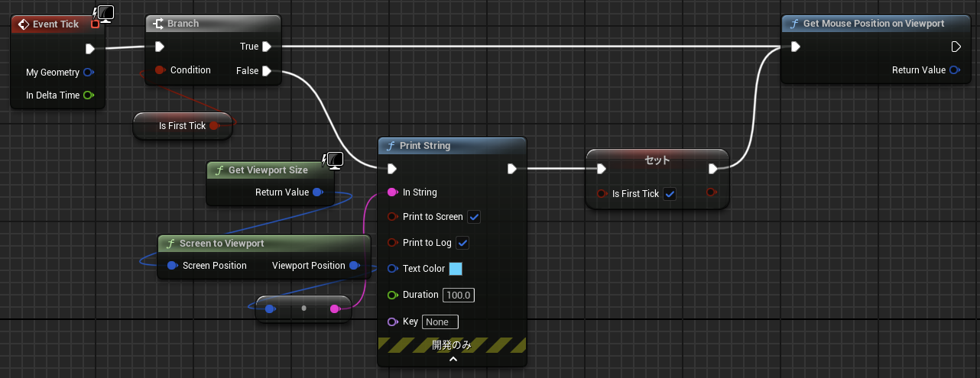The width and height of the screenshot is (980, 378).
Task: Click the Key input pin
Action: point(393,321)
